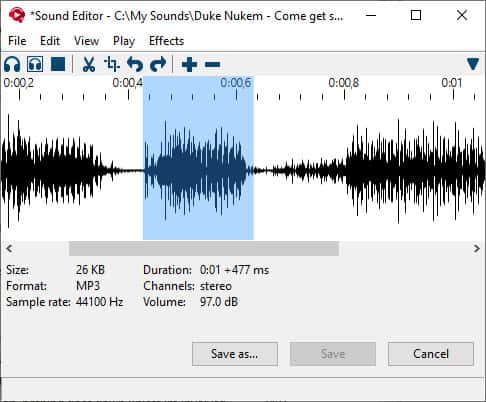
Task: Redo the edit with arrow icon
Action: click(x=158, y=64)
